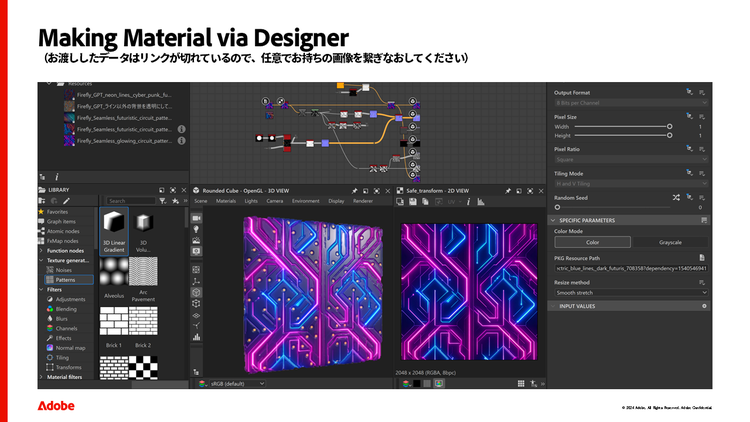Select the 3D Linear Gradient thumbnail
Image resolution: width=750 pixels, height=422 pixels.
pyautogui.click(x=114, y=231)
